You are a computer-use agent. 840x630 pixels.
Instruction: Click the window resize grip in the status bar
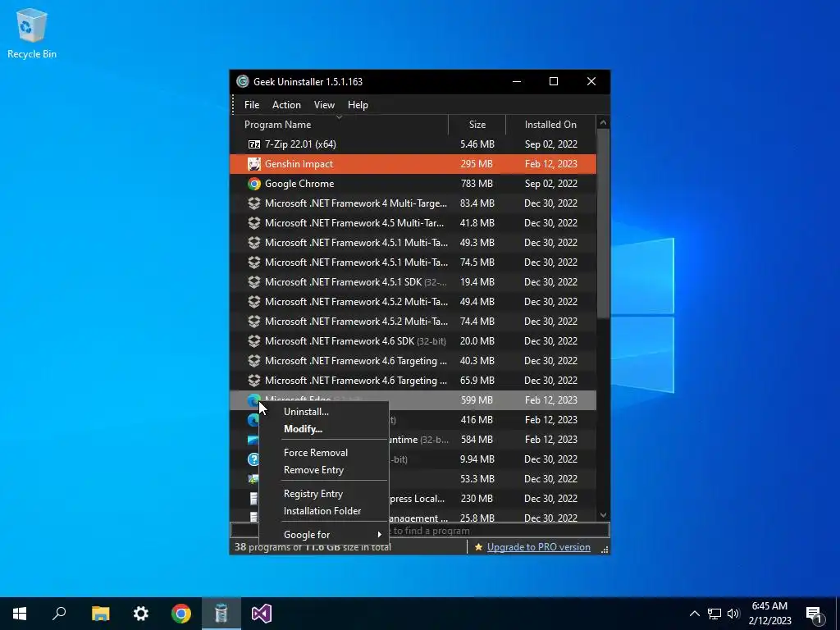605,549
